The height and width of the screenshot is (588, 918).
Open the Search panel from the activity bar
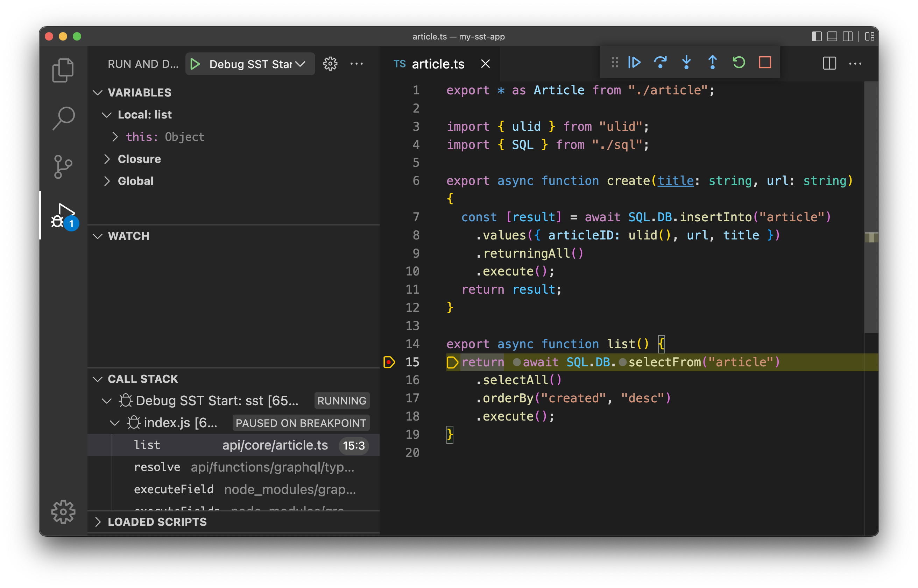[63, 118]
